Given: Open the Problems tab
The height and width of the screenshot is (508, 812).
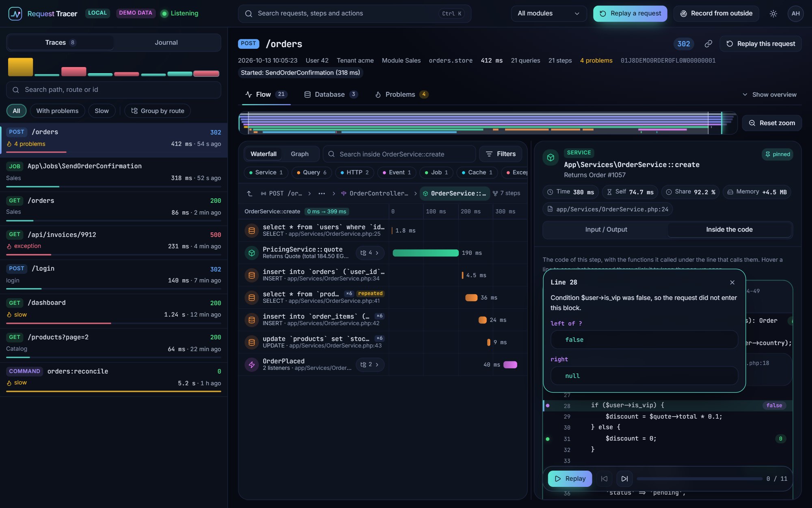Looking at the screenshot, I should tap(401, 94).
